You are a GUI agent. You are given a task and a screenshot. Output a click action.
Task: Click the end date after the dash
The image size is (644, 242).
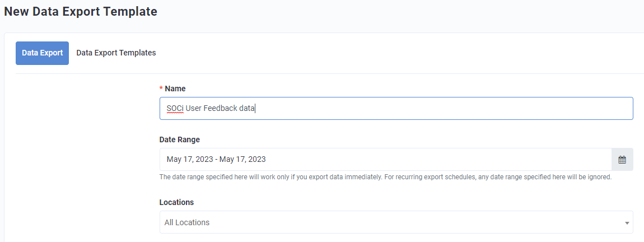coord(242,160)
